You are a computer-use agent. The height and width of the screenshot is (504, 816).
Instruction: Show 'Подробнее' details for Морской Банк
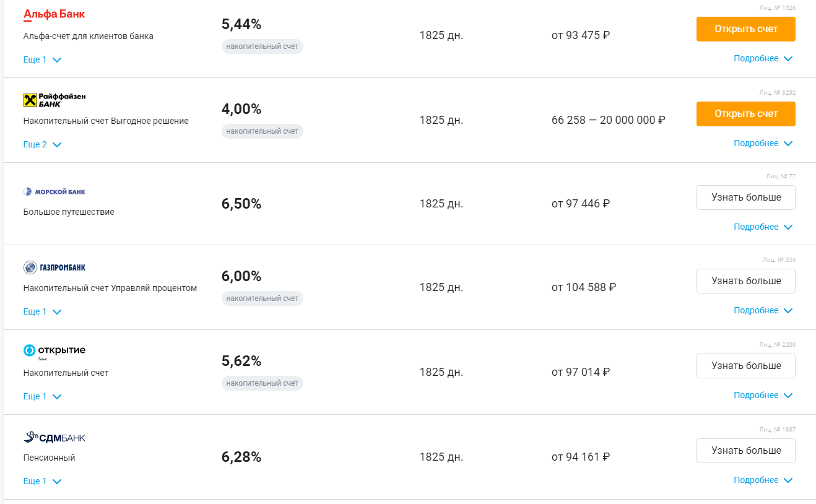click(x=763, y=227)
